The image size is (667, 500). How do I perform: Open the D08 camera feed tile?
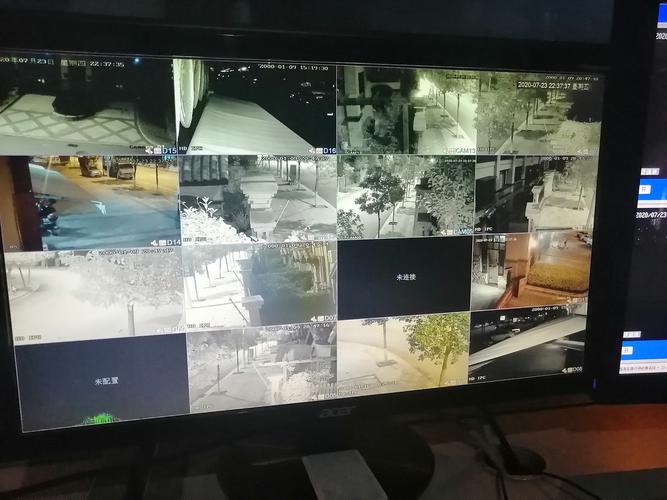(x=527, y=344)
